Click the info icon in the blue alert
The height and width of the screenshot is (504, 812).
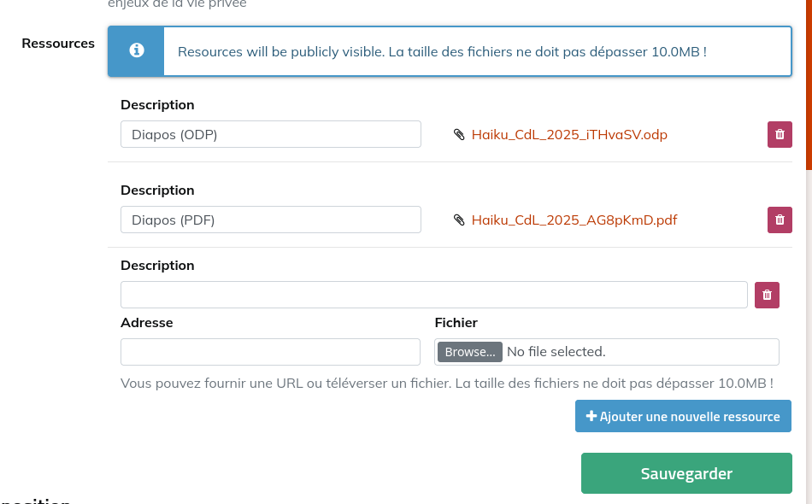(136, 50)
